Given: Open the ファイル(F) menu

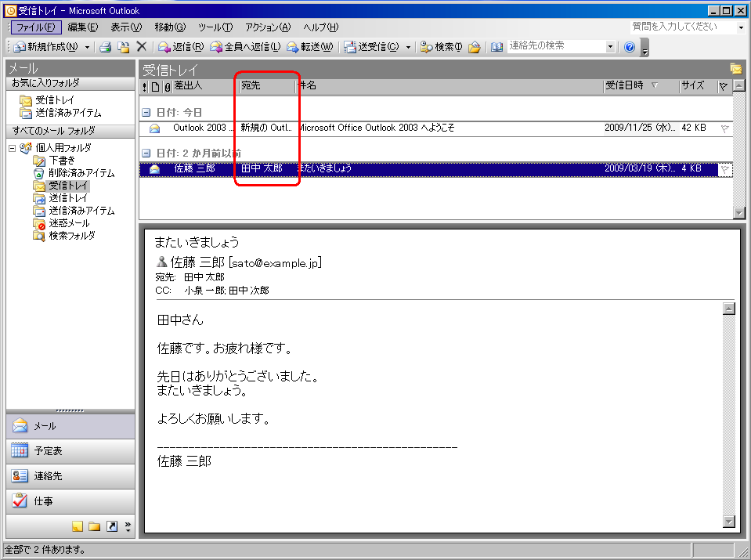Looking at the screenshot, I should (36, 27).
